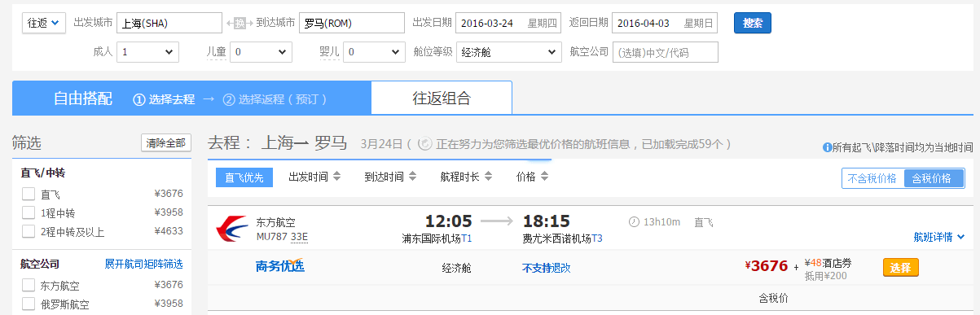Check the 1程中转 filter checkbox
Viewport: 980px width, 315px height.
[x=29, y=212]
